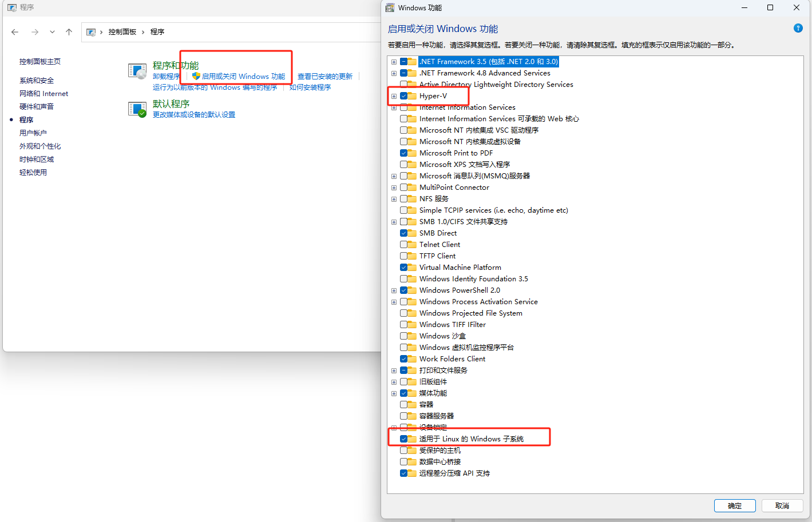The width and height of the screenshot is (812, 522).
Task: Open the 启用或关闭 Windows 功能 link
Action: [243, 77]
